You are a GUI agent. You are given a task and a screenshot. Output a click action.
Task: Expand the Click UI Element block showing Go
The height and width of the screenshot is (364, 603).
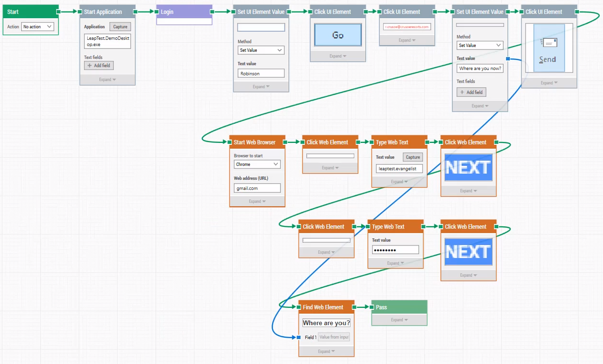pos(338,56)
